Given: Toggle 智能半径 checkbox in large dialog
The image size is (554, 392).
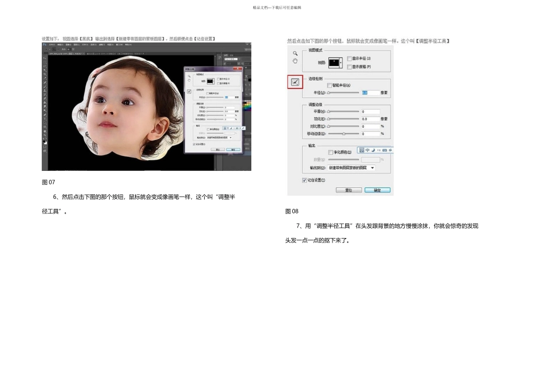Looking at the screenshot, I should click(x=329, y=85).
